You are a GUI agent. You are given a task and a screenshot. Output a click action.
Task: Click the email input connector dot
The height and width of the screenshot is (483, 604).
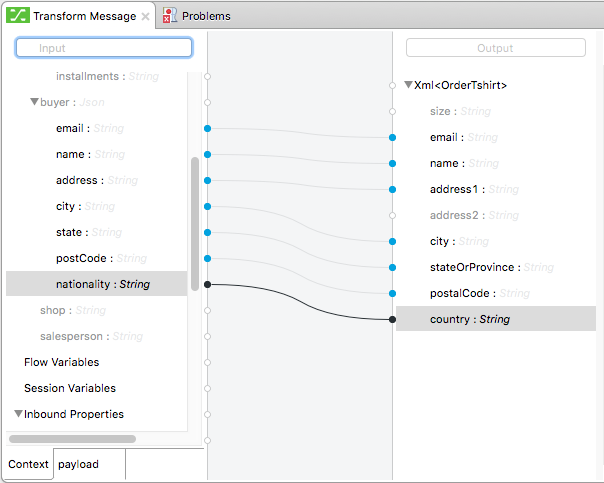(207, 128)
